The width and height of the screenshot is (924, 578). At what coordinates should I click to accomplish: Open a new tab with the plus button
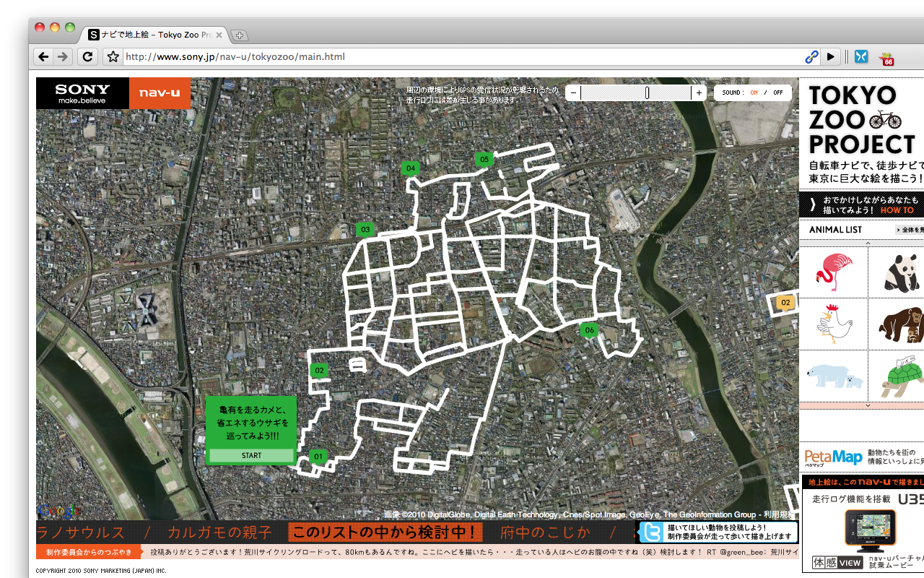tap(239, 35)
